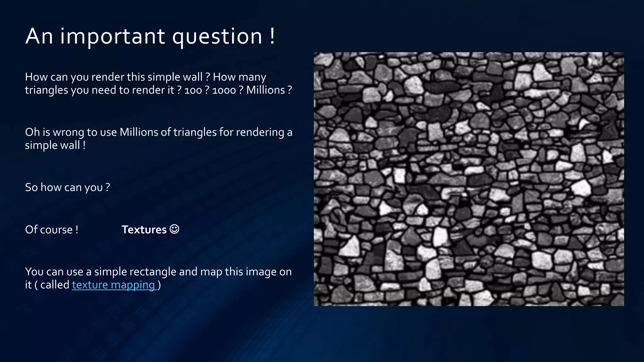Select the stone wall texture image
The height and width of the screenshot is (362, 644).
coord(469,179)
